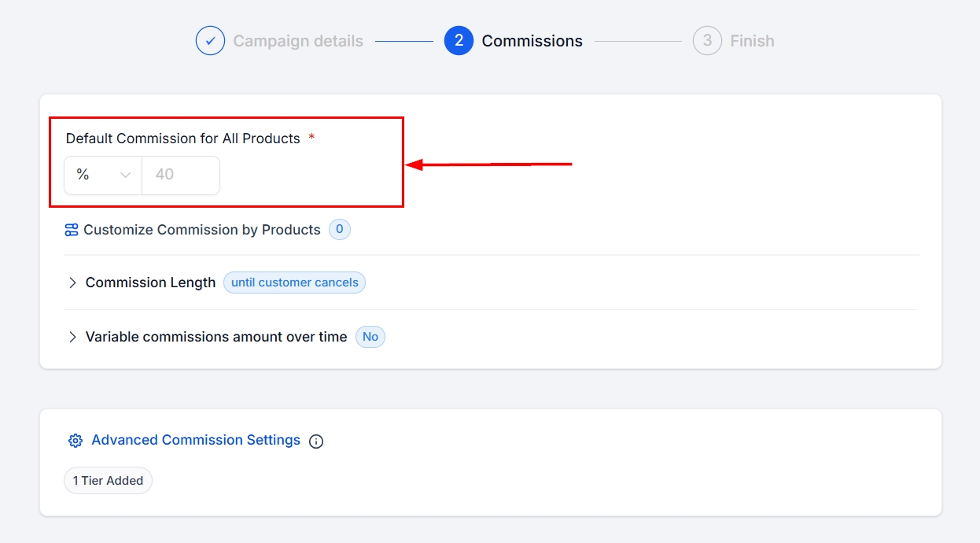
Task: Click the Campaign details checkmark step icon
Action: [210, 41]
